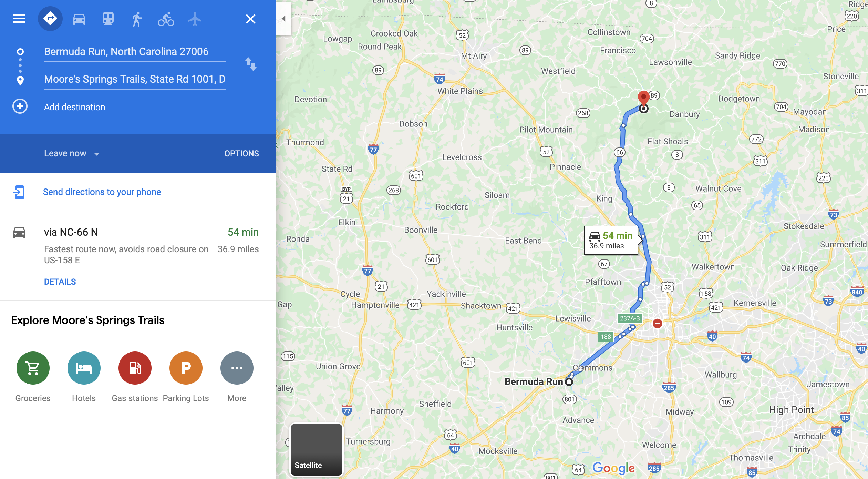The height and width of the screenshot is (479, 868).
Task: Toggle Satellite map view thumbnail
Action: (x=316, y=450)
